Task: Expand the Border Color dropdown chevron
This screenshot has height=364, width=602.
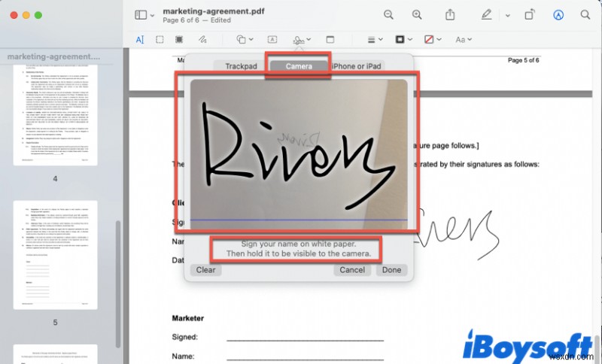Action: 410,40
